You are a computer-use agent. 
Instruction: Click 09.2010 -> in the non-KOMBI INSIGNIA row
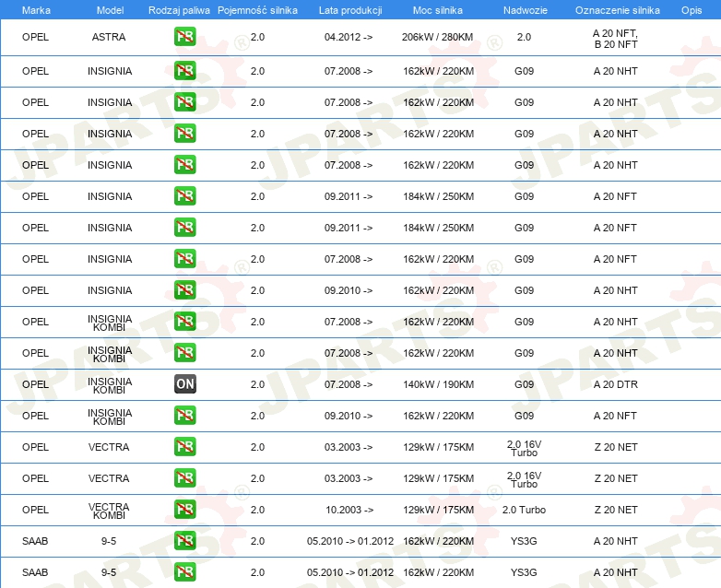pos(349,290)
